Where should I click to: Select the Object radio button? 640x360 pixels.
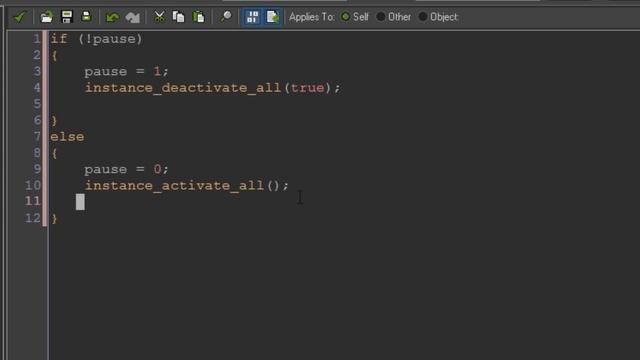click(x=423, y=17)
